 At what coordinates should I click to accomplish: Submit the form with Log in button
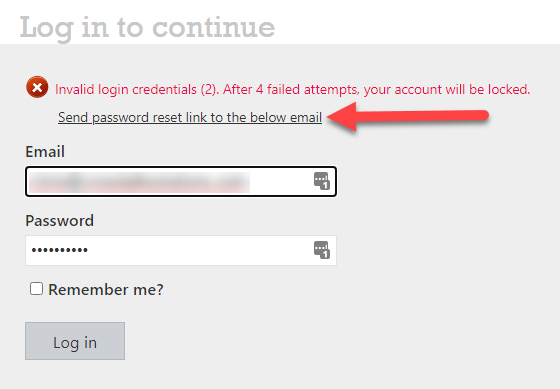[75, 341]
